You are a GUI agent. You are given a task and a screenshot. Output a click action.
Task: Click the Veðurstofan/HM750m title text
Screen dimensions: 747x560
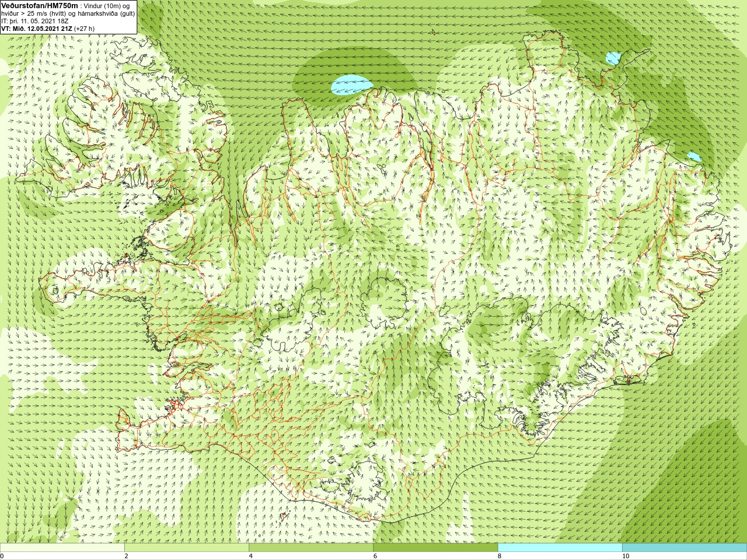[x=40, y=5]
